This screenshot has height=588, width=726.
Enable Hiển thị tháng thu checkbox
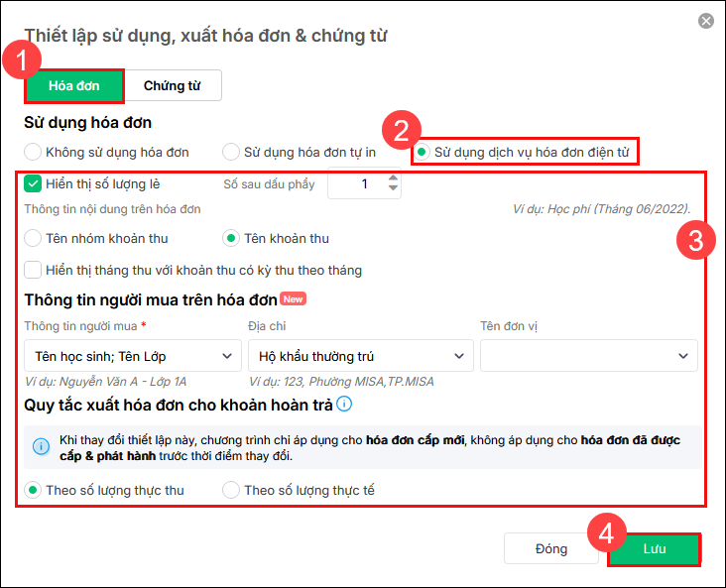click(x=34, y=270)
